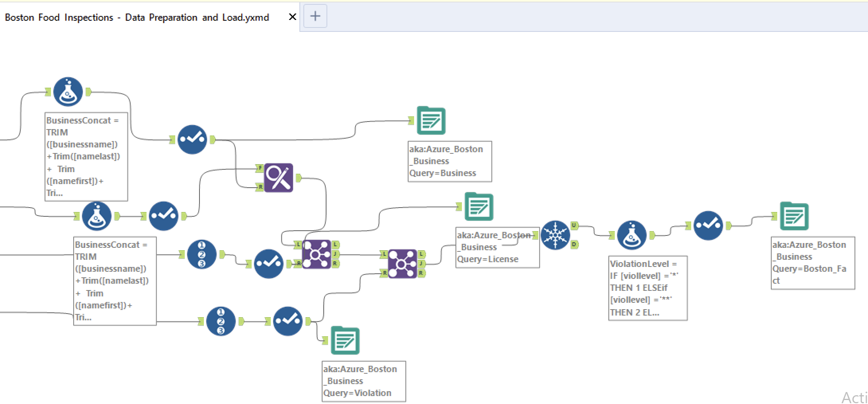Click the ViolationLevel formula annotation
Screen dimensions: 868x404
tap(648, 288)
